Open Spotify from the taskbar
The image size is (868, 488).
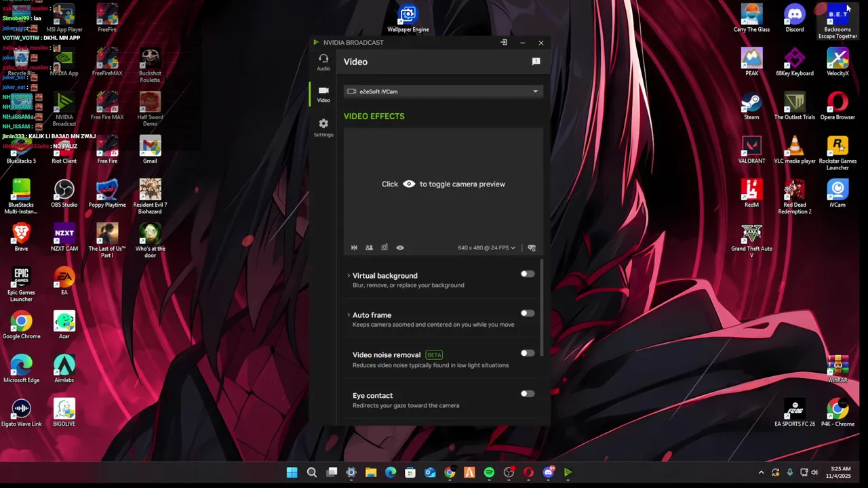[x=489, y=472]
